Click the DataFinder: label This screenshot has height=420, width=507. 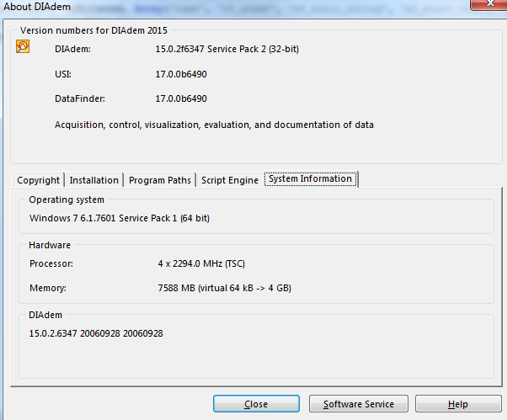coord(80,98)
